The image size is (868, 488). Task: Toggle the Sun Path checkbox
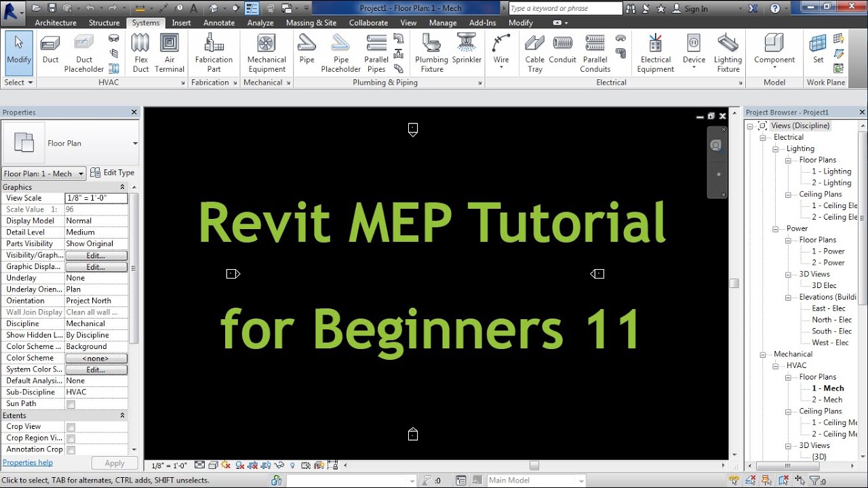[71, 404]
